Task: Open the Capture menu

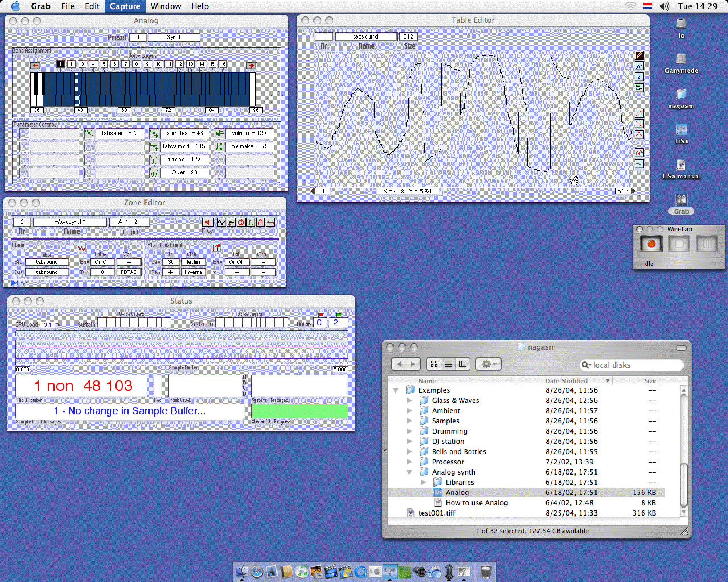Action: click(125, 6)
